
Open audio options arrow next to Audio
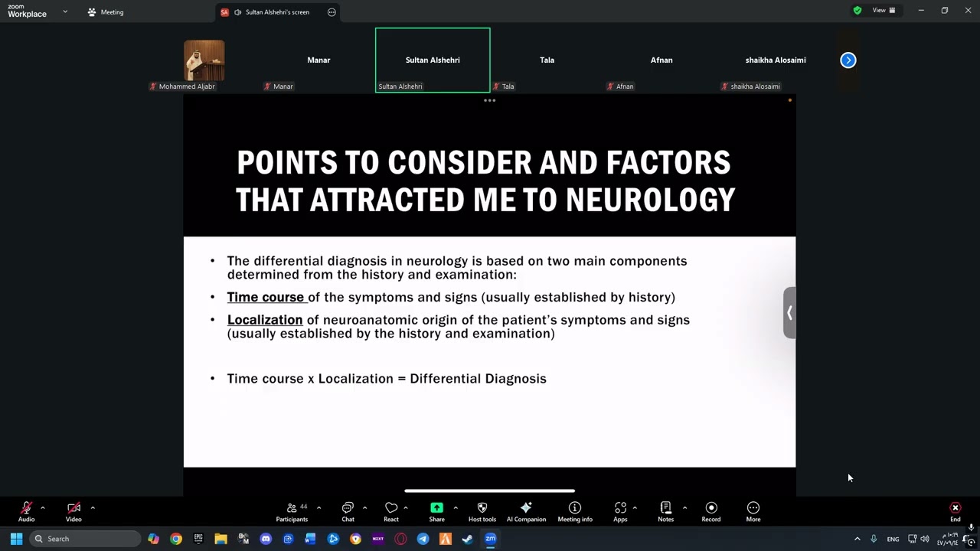click(x=43, y=507)
